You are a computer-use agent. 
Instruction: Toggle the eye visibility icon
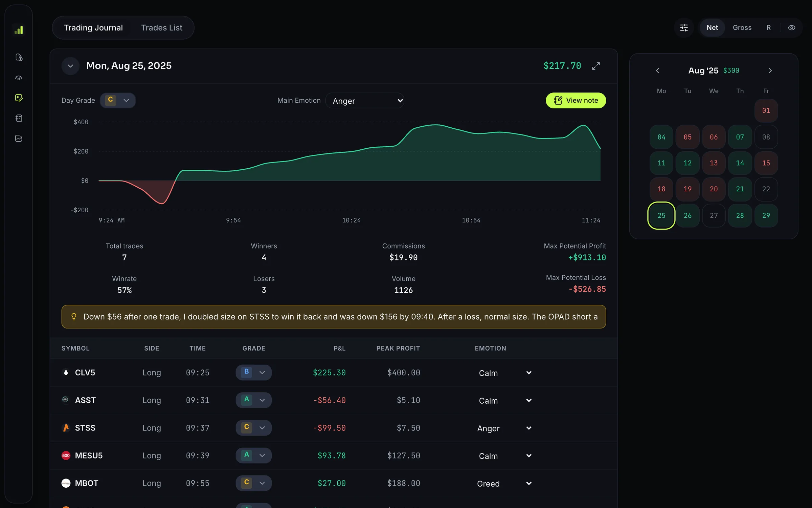coord(791,28)
